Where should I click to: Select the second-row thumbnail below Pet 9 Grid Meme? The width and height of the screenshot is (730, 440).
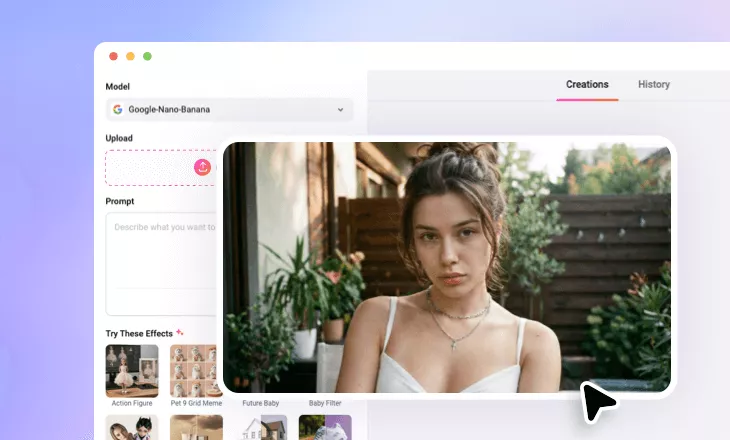click(x=196, y=427)
